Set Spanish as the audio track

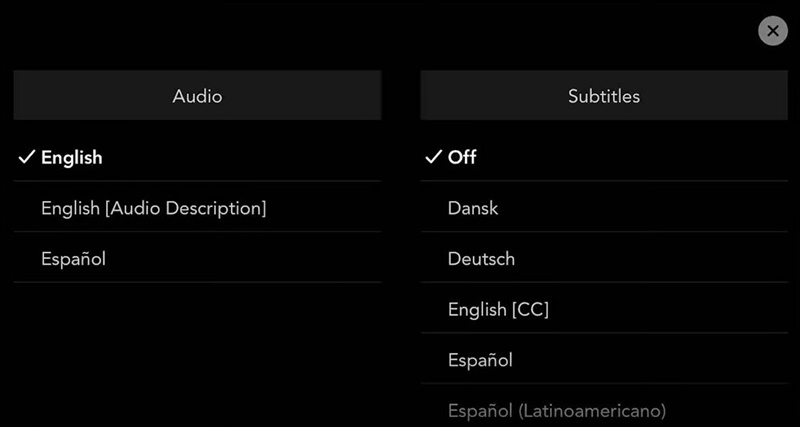point(197,259)
